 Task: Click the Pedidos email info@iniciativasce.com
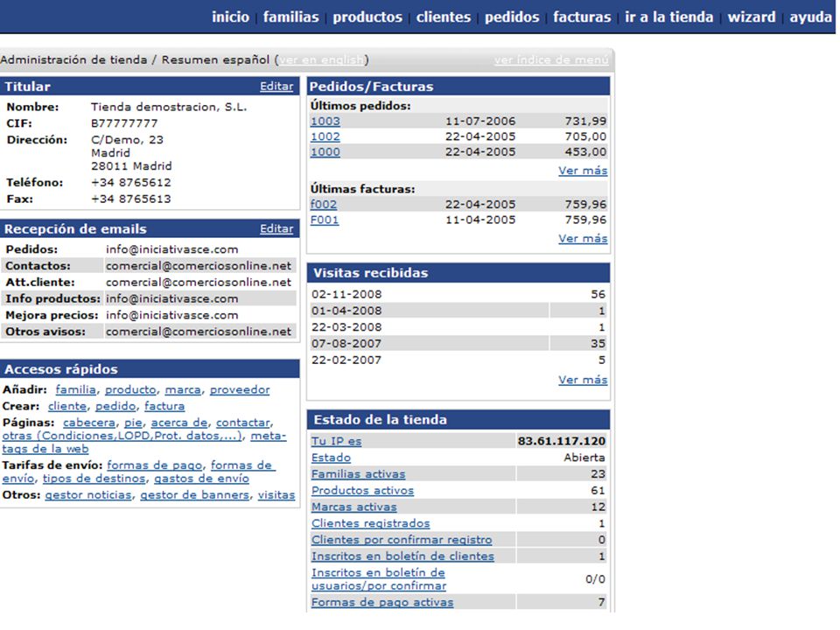[172, 249]
